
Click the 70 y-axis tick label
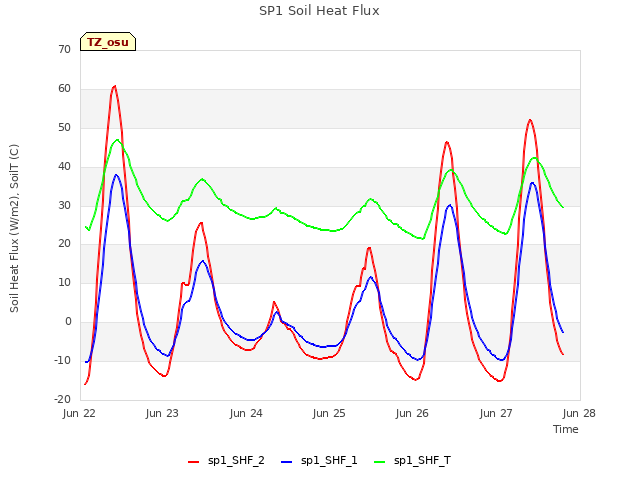64,50
